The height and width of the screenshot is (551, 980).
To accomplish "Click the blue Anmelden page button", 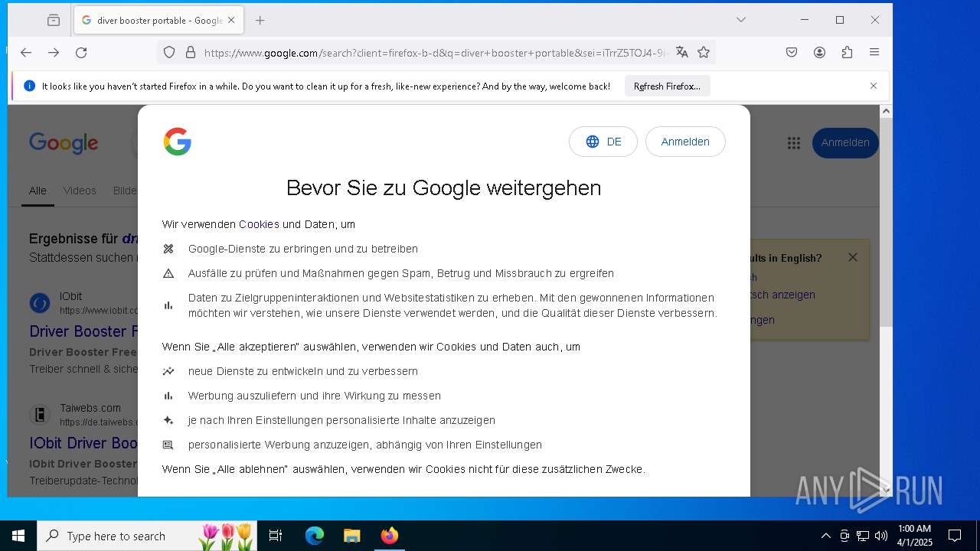I will click(x=845, y=143).
